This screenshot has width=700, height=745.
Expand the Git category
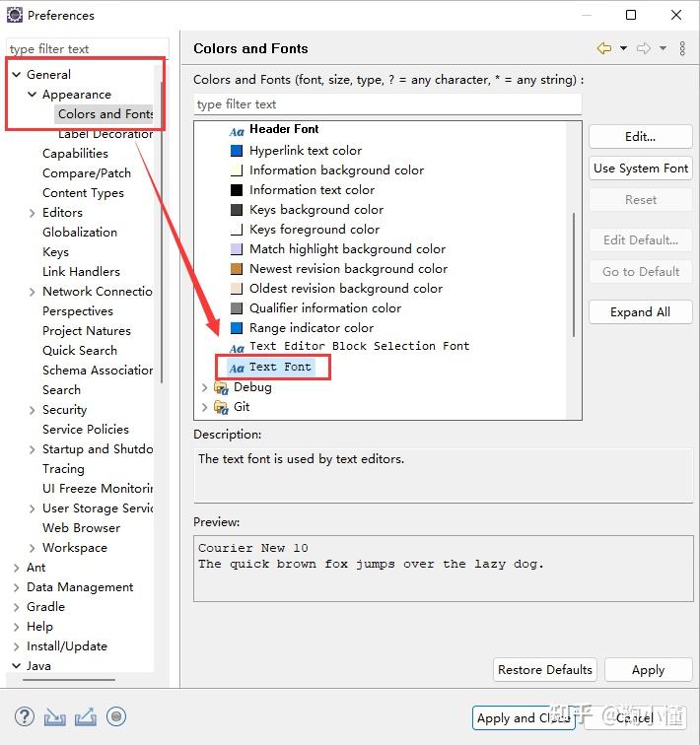pos(205,408)
